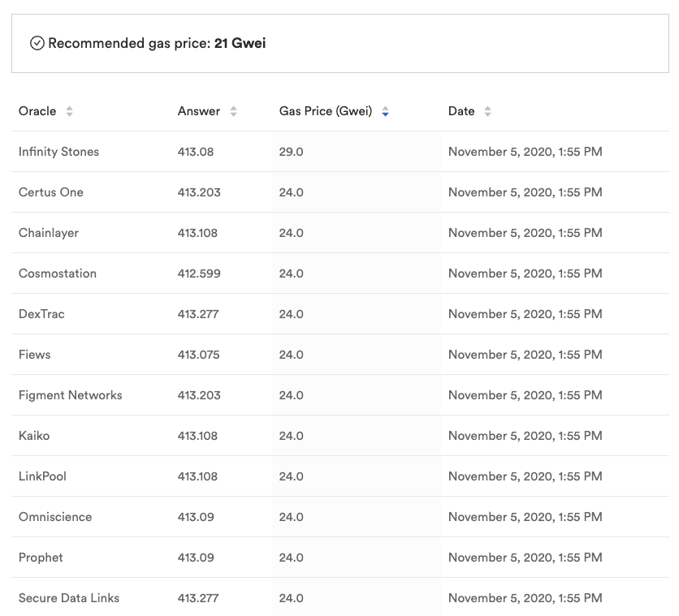
Task: Click the recommended gas price checkmark icon
Action: 37,43
